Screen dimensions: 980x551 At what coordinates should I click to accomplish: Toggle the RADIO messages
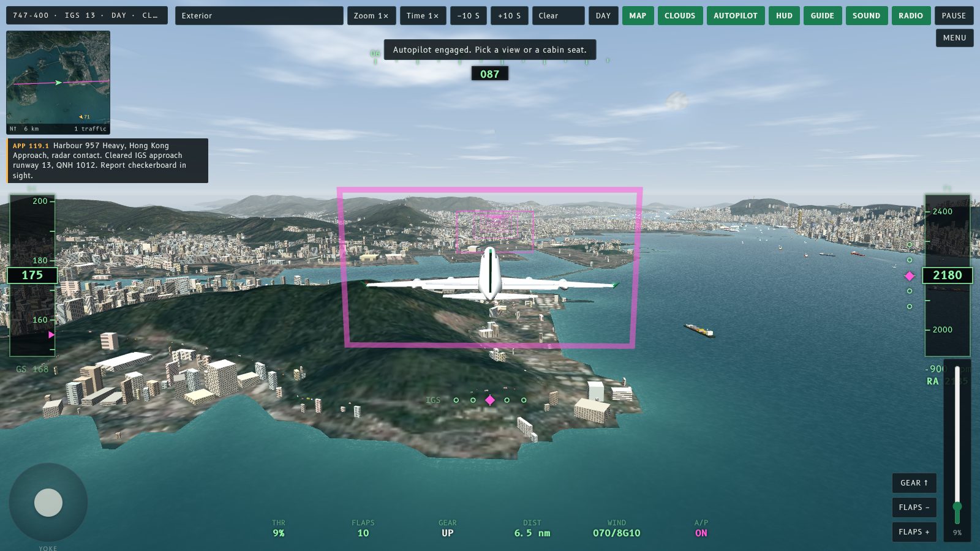coord(911,16)
